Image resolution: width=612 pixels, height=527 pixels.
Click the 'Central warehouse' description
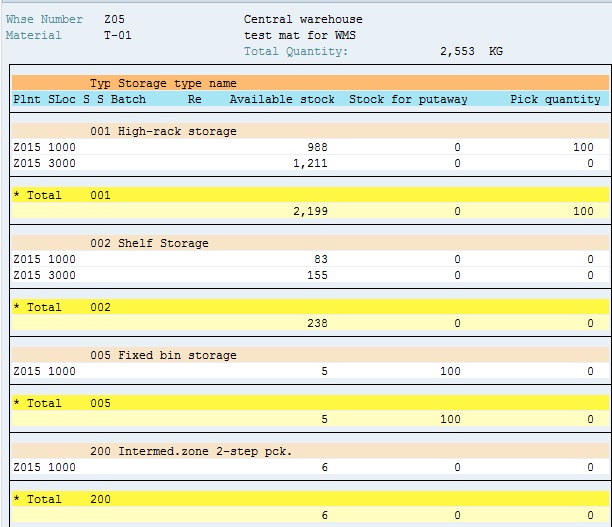303,19
